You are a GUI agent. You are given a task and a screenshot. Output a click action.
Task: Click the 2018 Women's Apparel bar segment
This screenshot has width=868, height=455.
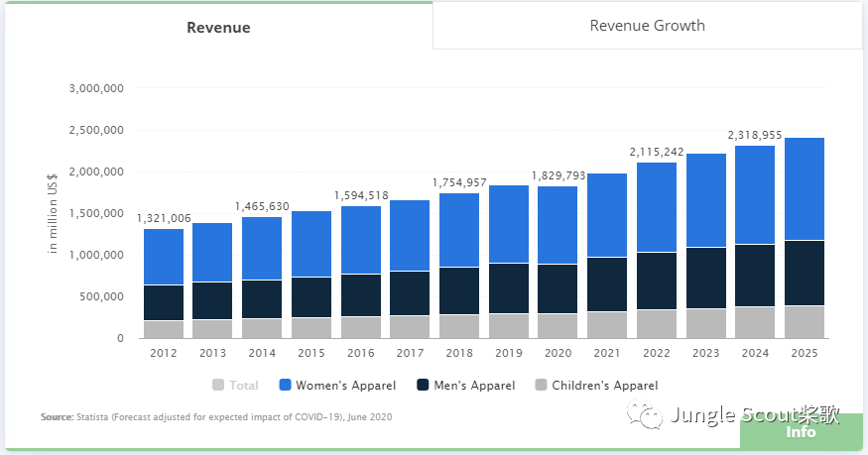point(459,230)
